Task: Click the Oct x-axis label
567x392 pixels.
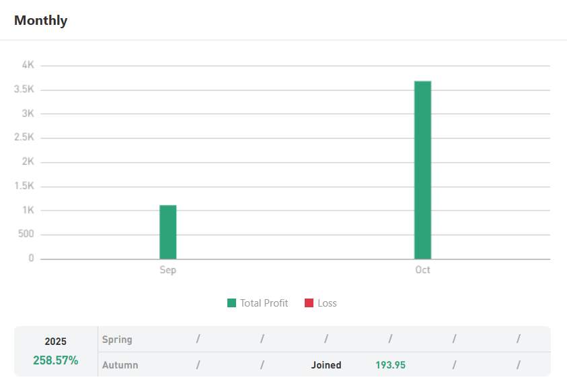Action: [x=422, y=270]
